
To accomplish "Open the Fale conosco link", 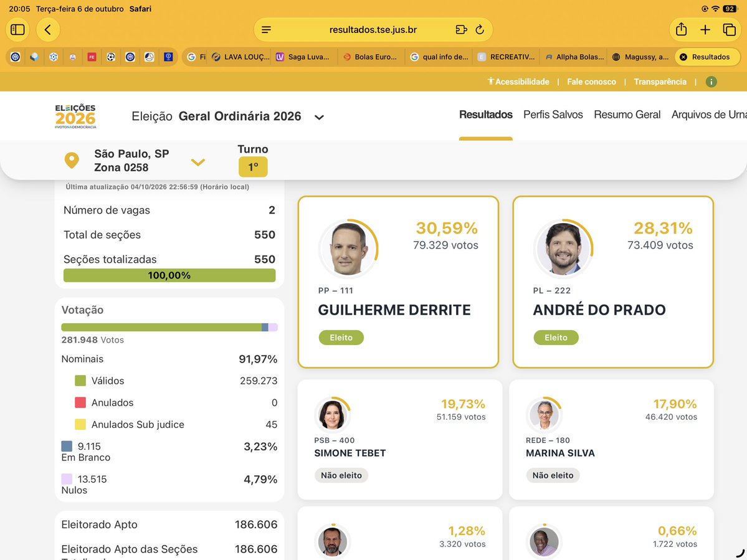I will [591, 82].
